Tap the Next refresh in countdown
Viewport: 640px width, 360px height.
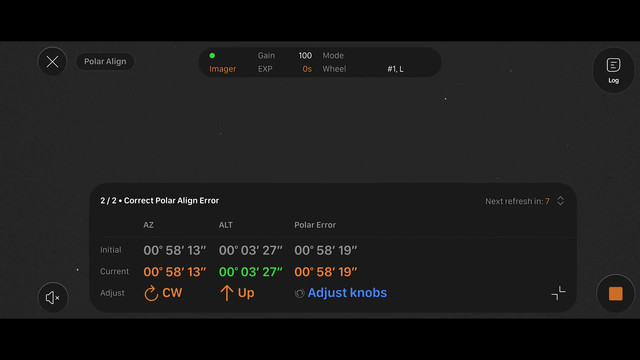coord(517,201)
